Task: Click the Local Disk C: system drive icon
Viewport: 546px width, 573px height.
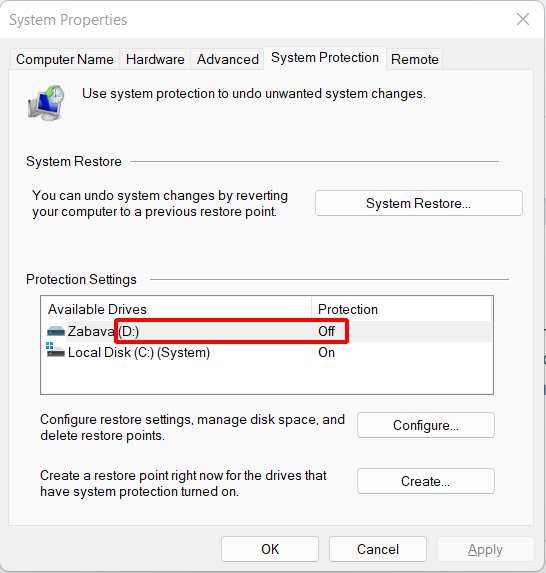Action: pyautogui.click(x=55, y=350)
